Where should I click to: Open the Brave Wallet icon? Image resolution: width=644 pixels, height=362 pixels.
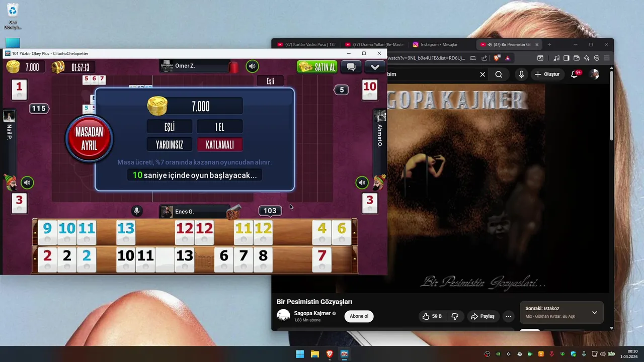pos(577,58)
